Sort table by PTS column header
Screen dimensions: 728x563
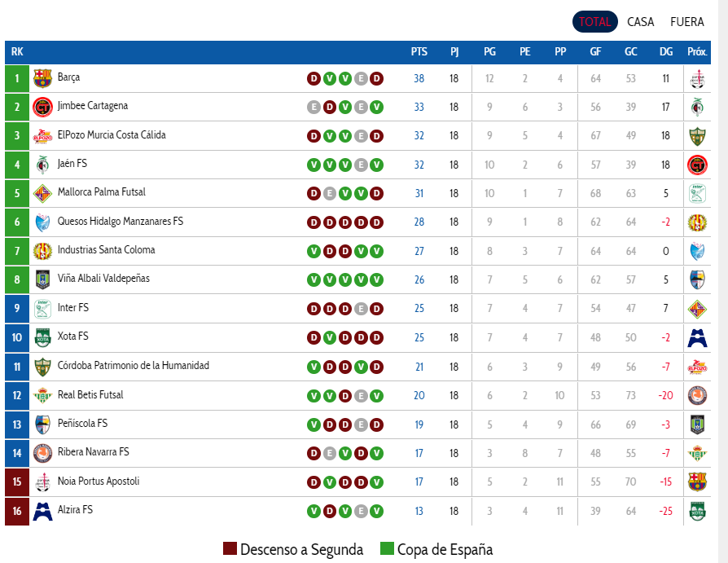tap(419, 51)
